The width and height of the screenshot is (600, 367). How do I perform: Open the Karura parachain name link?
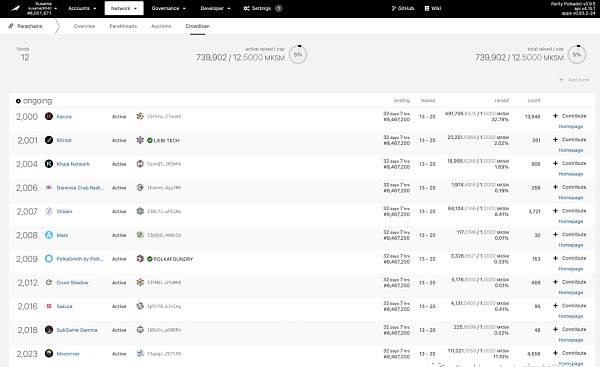64,117
